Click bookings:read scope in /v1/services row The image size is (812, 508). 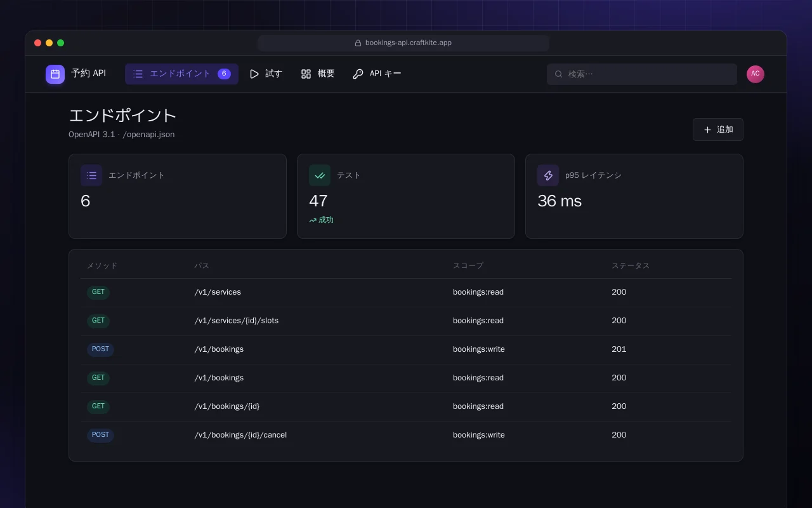(478, 292)
